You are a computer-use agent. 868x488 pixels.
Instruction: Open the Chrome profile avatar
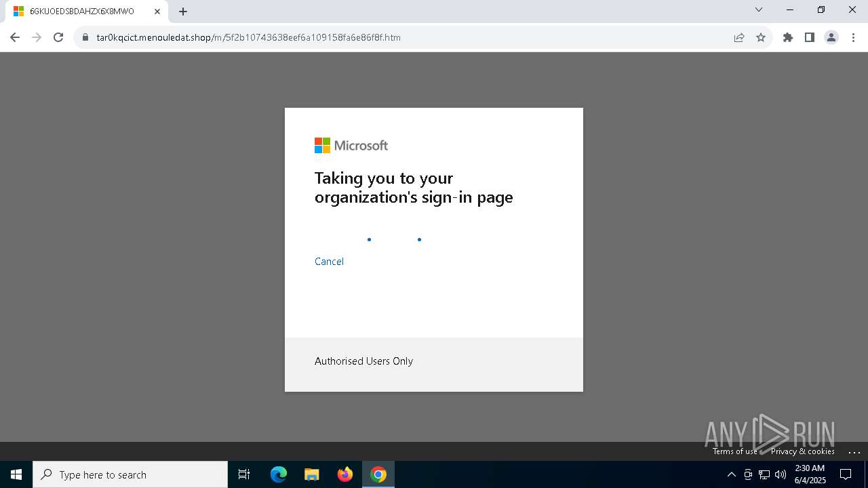point(831,37)
